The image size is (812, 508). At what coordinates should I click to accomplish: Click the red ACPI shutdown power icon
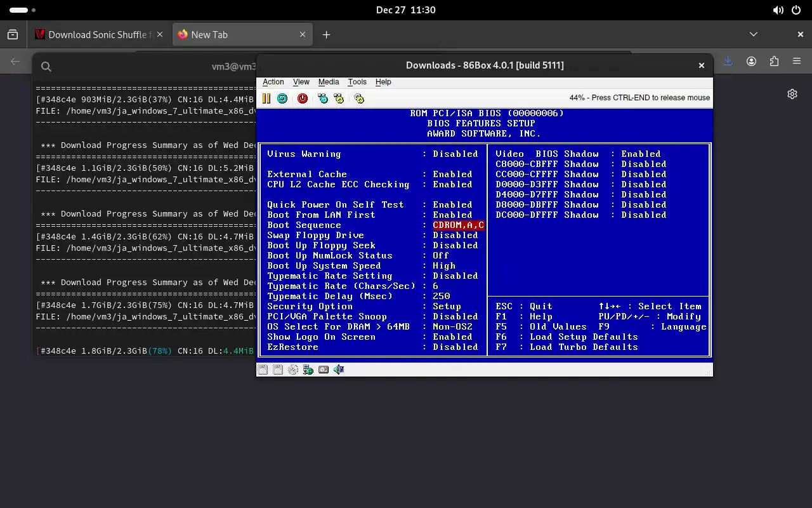[303, 98]
